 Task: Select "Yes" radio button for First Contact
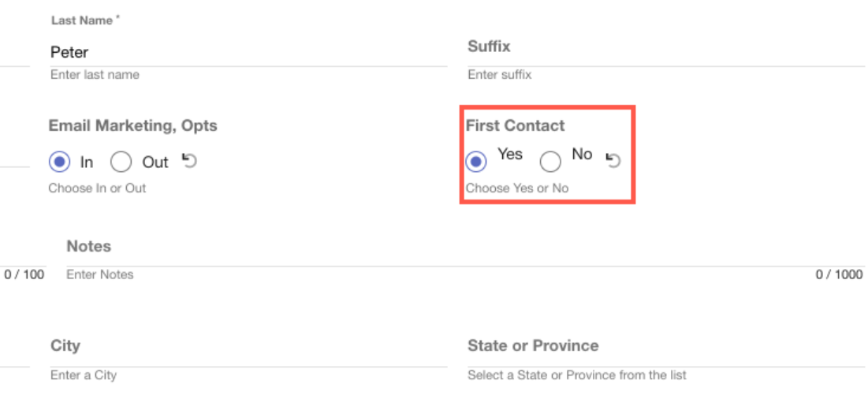pos(476,162)
